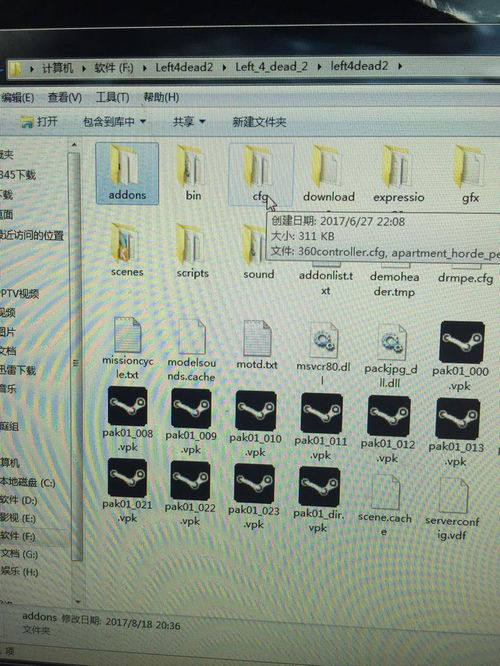This screenshot has height=666, width=500.
Task: Select the pak01_011.vpk file
Action: coord(321,427)
